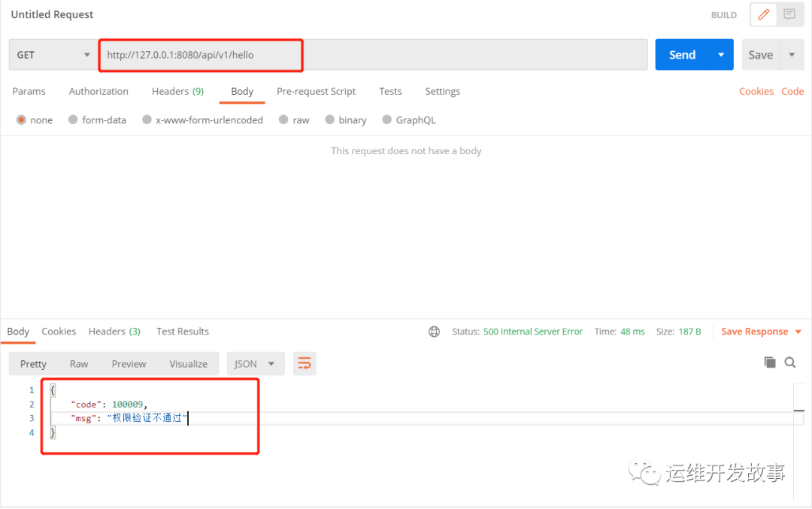Expand the Save button dropdown arrow
Image resolution: width=812 pixels, height=509 pixels.
click(x=792, y=55)
